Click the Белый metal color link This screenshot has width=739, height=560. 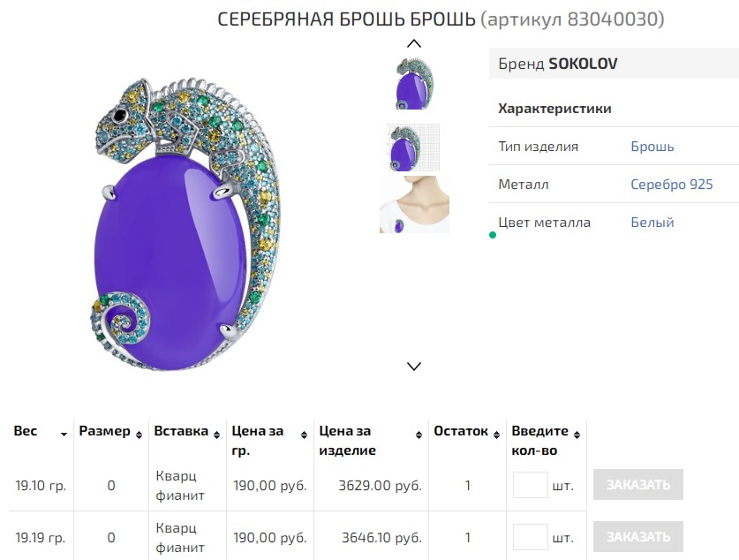coord(652,223)
